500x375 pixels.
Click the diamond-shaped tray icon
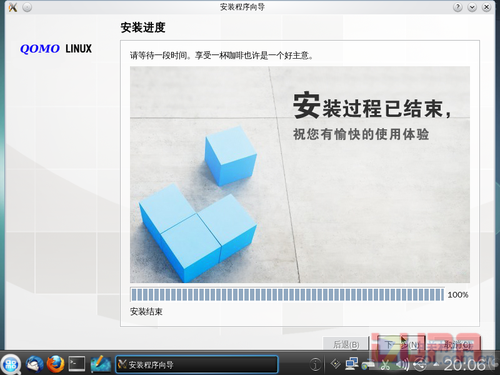(335, 364)
